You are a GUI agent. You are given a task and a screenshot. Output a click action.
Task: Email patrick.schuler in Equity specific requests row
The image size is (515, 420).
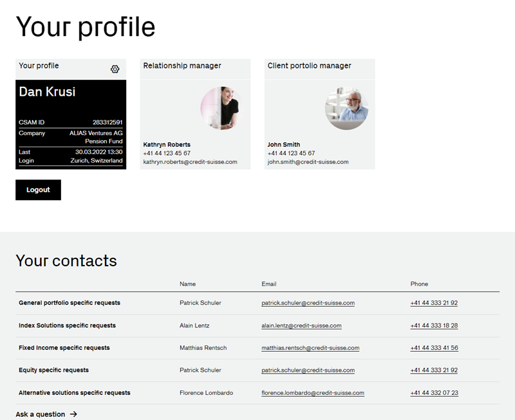coord(308,370)
